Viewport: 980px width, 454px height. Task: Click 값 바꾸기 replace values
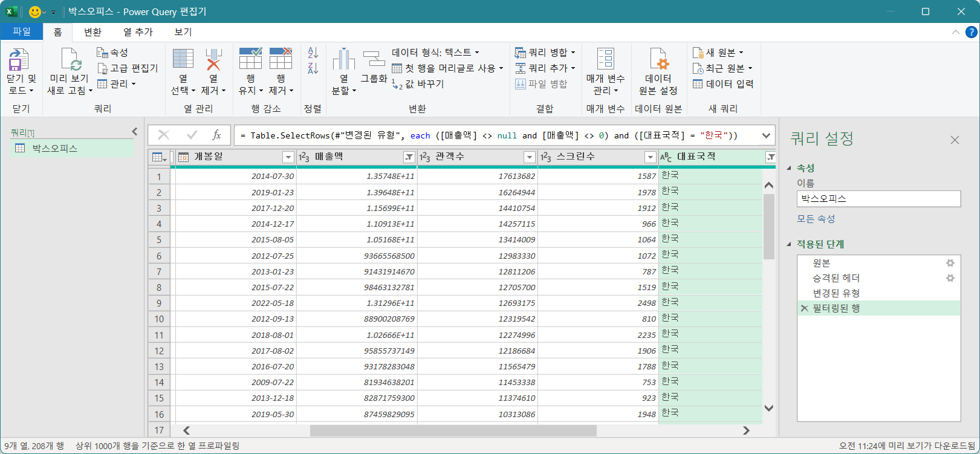pyautogui.click(x=418, y=84)
